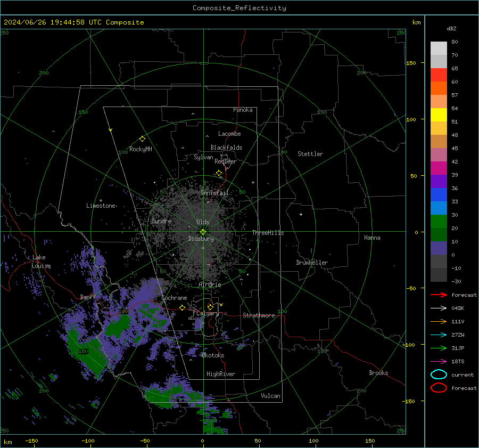
Task: Click the green 31JP arrow legend icon
Action: pos(439,348)
